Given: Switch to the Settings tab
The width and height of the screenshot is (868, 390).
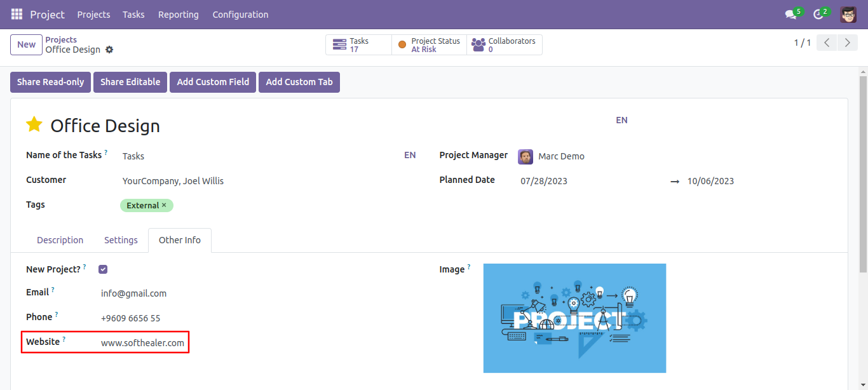Looking at the screenshot, I should click(121, 240).
